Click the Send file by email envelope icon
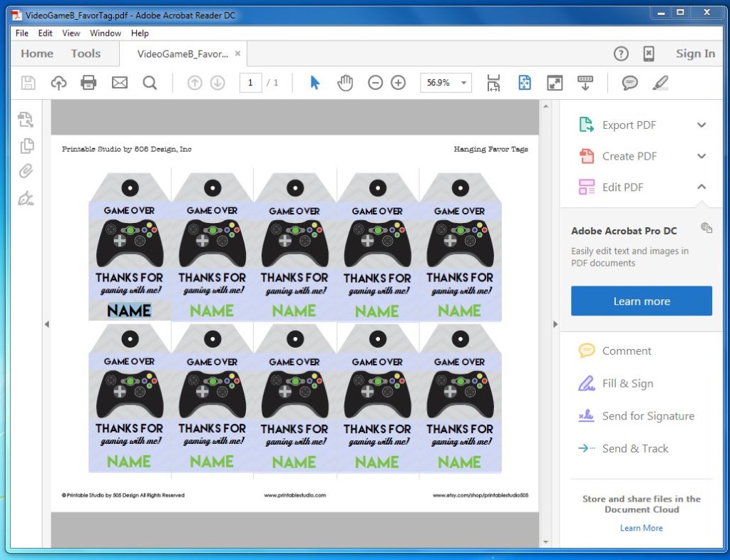This screenshot has width=730, height=560. pyautogui.click(x=119, y=83)
